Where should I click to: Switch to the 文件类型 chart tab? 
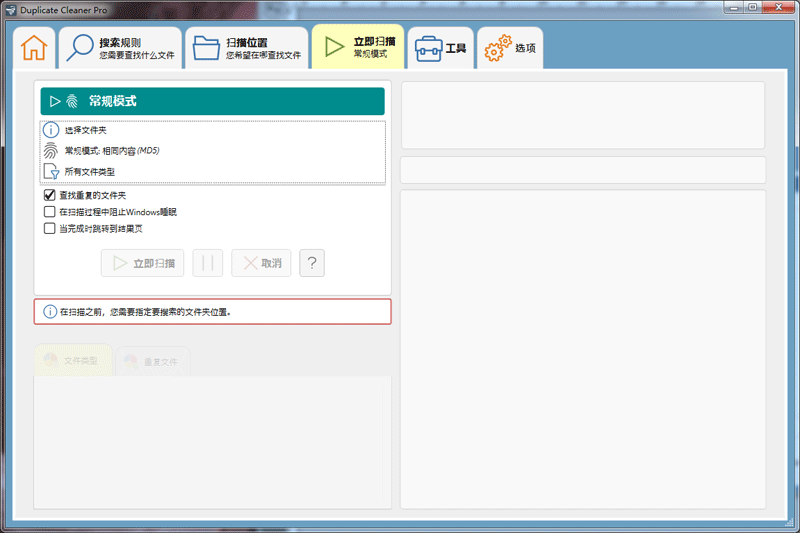tap(73, 361)
